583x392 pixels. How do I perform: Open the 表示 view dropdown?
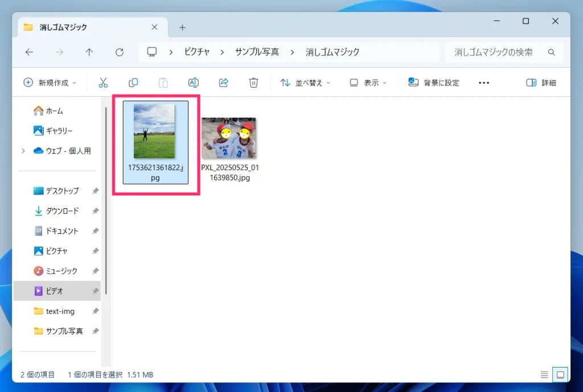click(x=368, y=82)
